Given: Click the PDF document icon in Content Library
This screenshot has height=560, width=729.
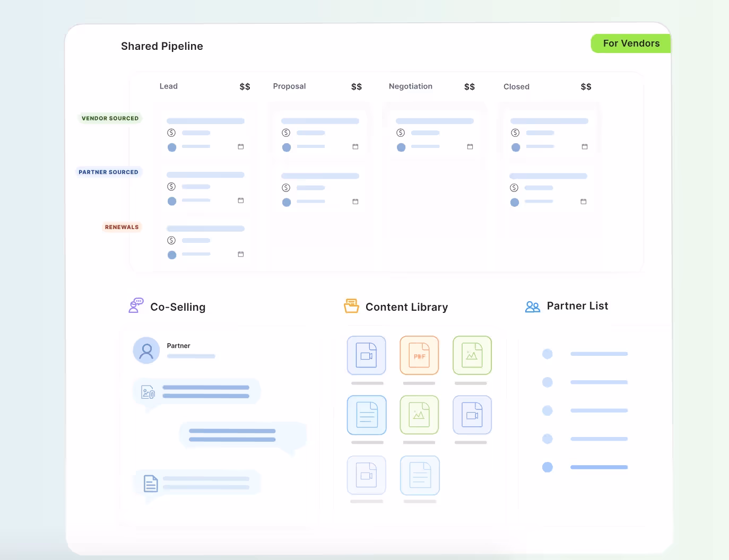Looking at the screenshot, I should click(419, 355).
